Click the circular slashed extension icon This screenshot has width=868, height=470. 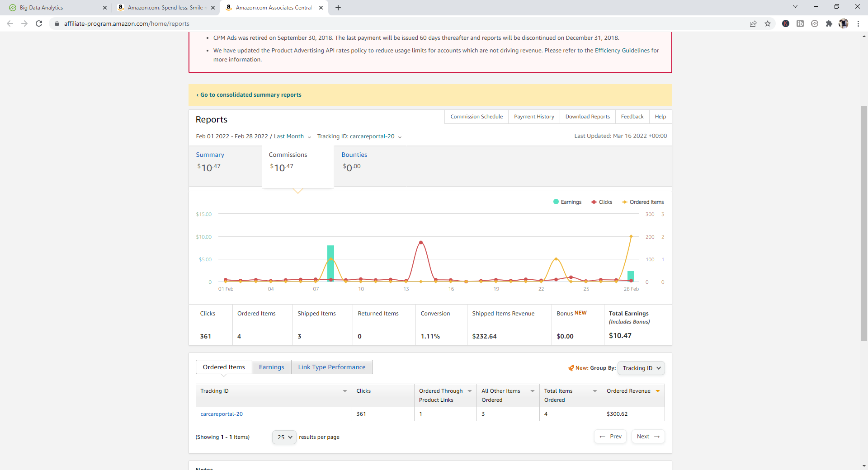815,23
